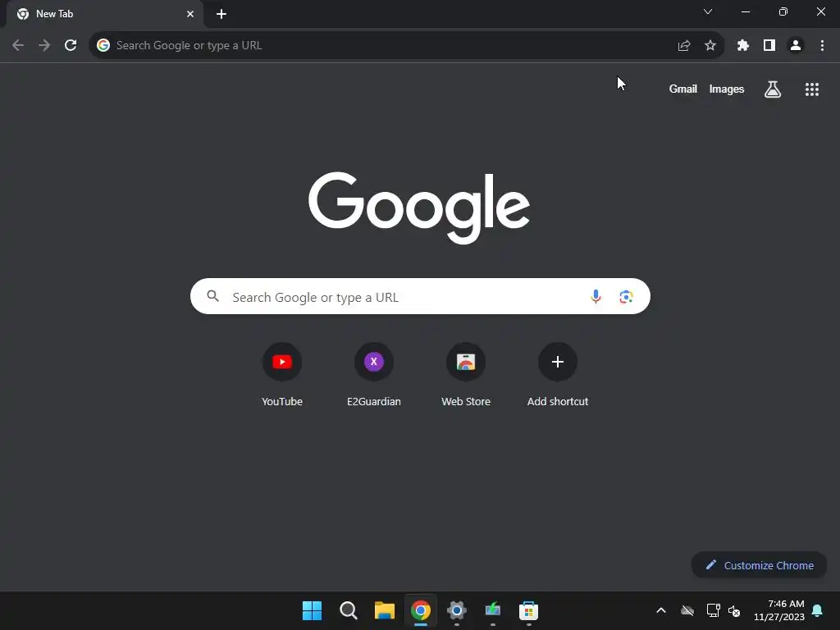Close the New Tab tab
The height and width of the screenshot is (630, 840).
click(190, 14)
